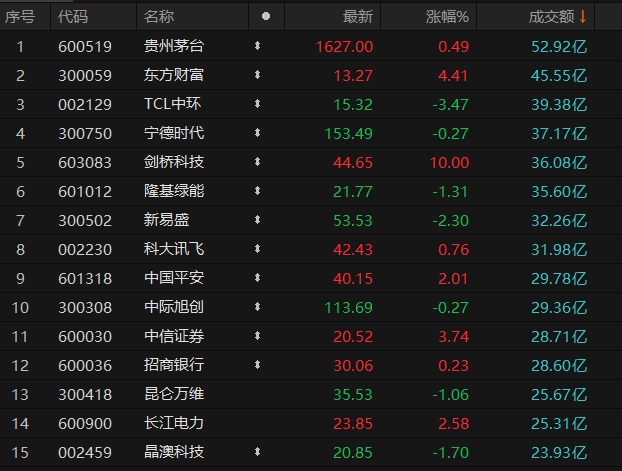Click the marker icon beside 东方财富
622x471 pixels.
pyautogui.click(x=258, y=75)
